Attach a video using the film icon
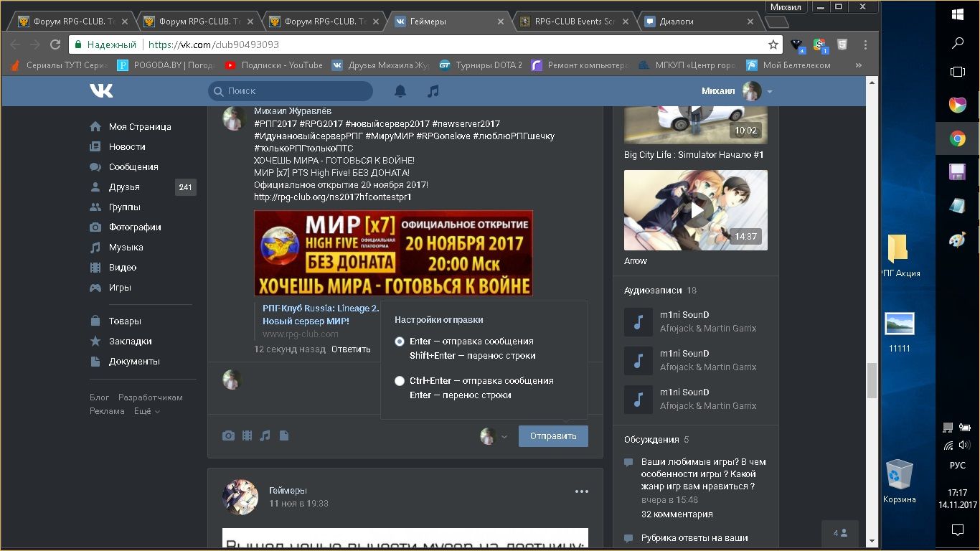 pyautogui.click(x=248, y=435)
